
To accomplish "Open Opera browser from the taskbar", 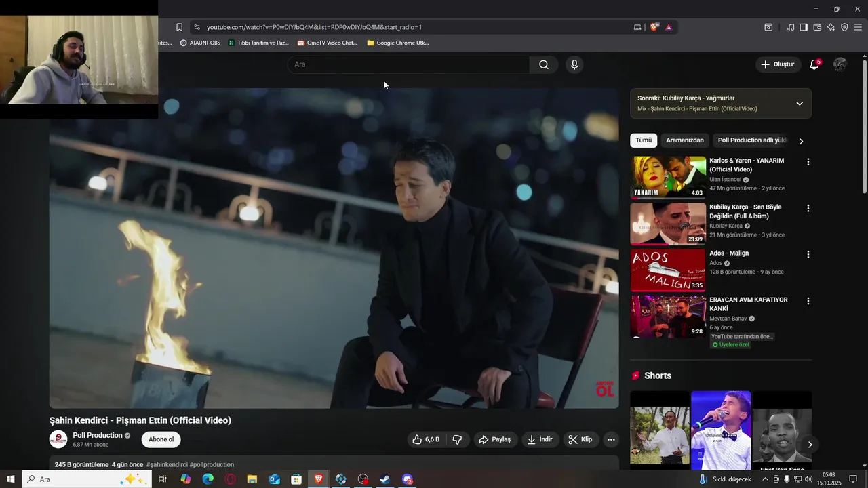I will tap(230, 479).
